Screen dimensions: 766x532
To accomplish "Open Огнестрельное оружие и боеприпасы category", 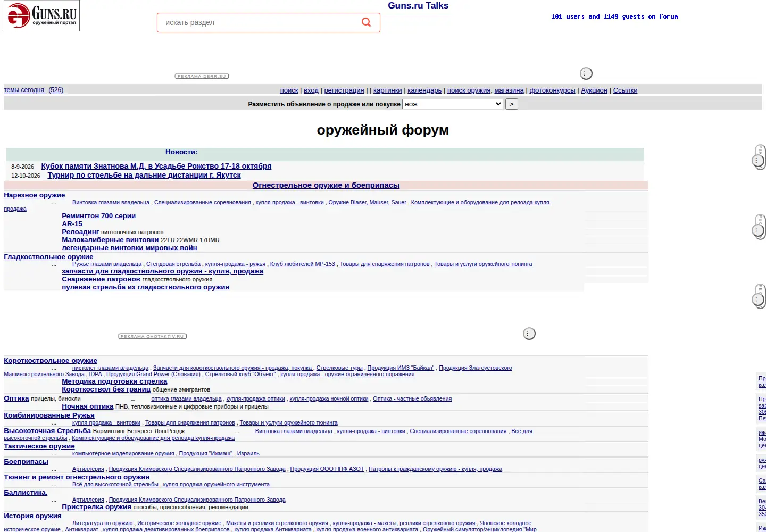I will point(326,185).
